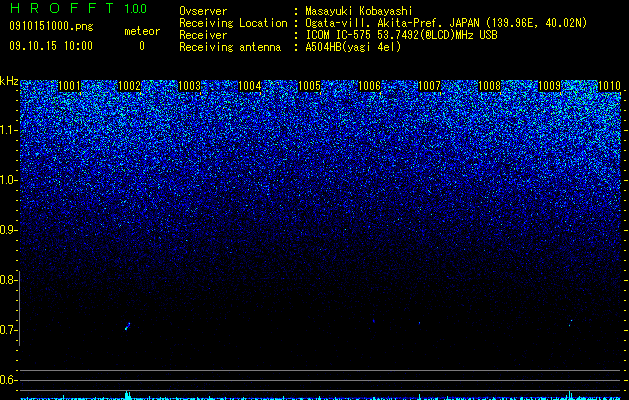Screen dimensions: 629x400
Task: Click the HROFFT title text
Action: 61,8
